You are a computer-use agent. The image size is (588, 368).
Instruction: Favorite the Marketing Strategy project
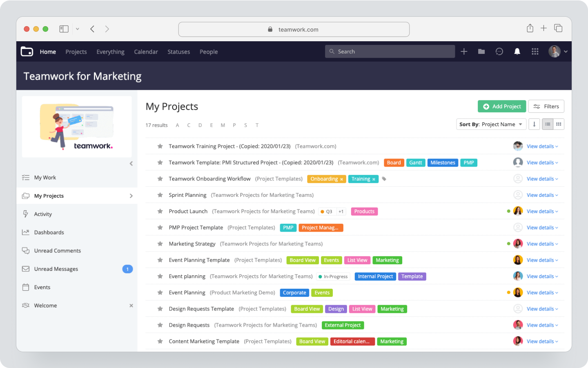(x=160, y=243)
